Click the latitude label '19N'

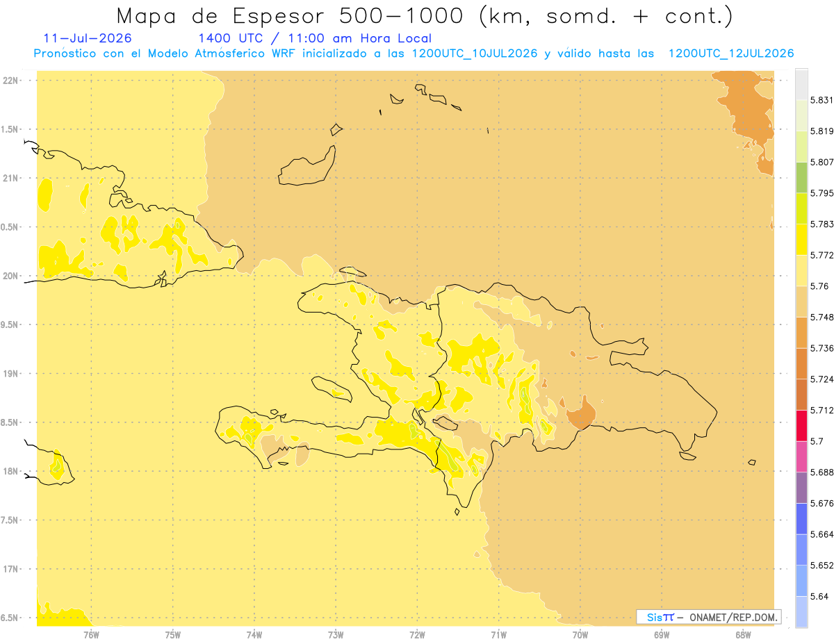click(x=10, y=374)
